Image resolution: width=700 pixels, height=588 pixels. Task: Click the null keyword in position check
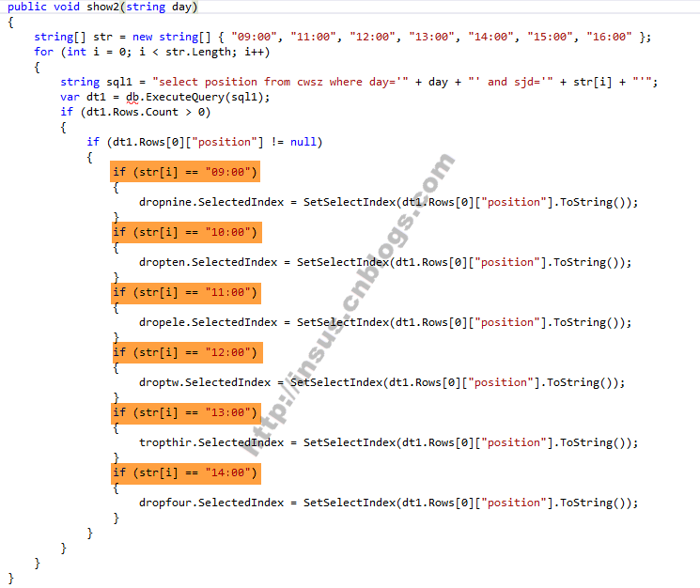pyautogui.click(x=303, y=142)
